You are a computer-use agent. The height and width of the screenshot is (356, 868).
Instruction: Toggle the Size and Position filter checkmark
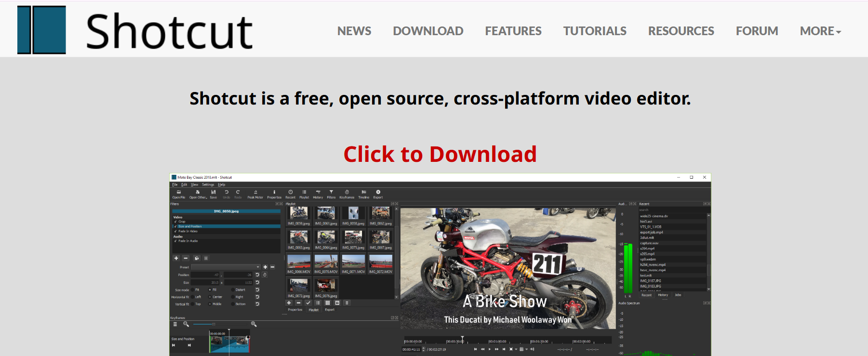175,226
